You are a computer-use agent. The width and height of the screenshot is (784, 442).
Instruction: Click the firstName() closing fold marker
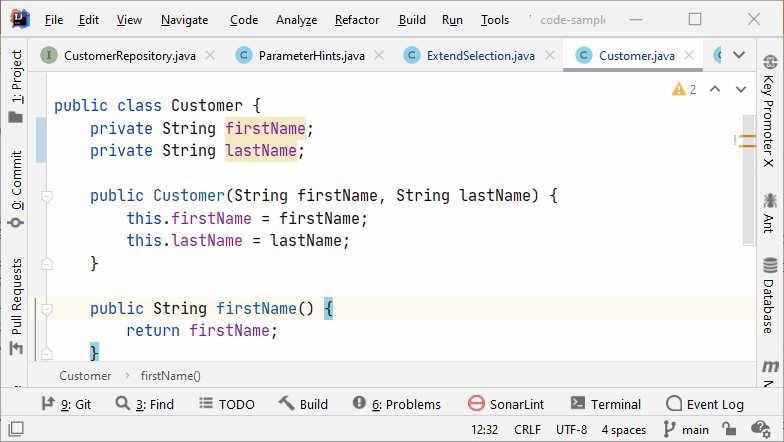tap(47, 354)
